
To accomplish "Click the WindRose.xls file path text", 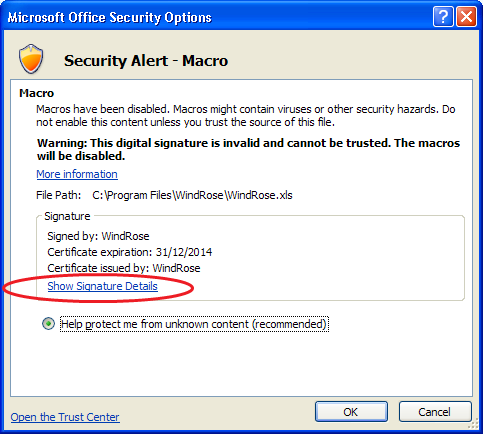I will (192, 195).
